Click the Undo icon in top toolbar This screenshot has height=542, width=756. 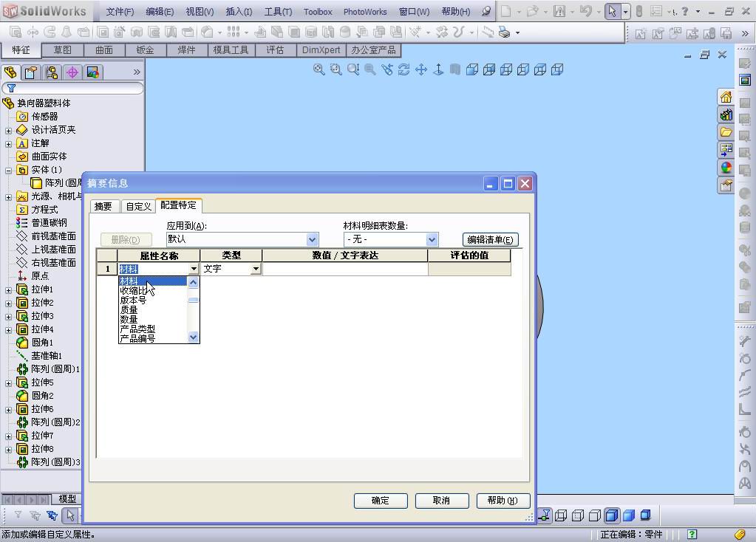585,11
